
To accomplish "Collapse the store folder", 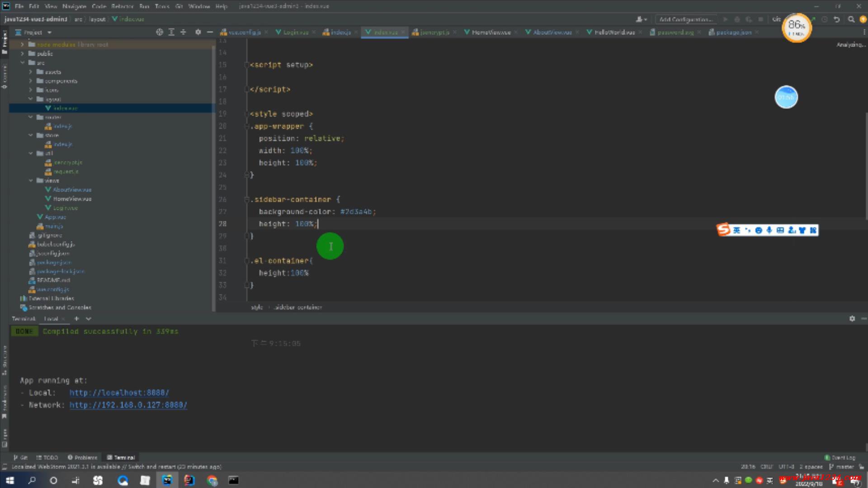I will coord(30,135).
